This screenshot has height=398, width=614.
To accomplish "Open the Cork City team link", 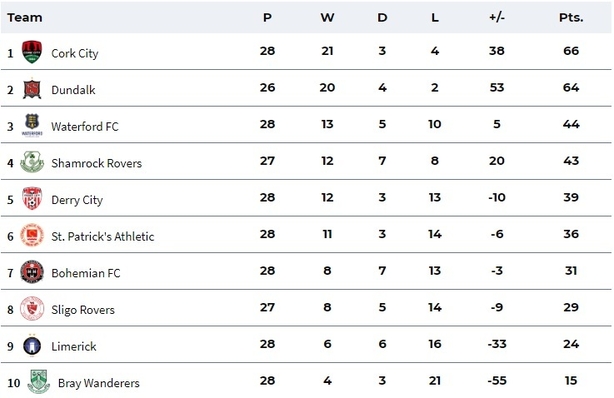I will (75, 53).
